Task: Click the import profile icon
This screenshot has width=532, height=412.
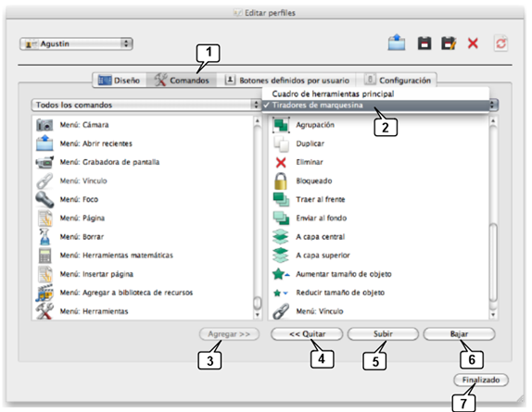Action: click(x=397, y=43)
